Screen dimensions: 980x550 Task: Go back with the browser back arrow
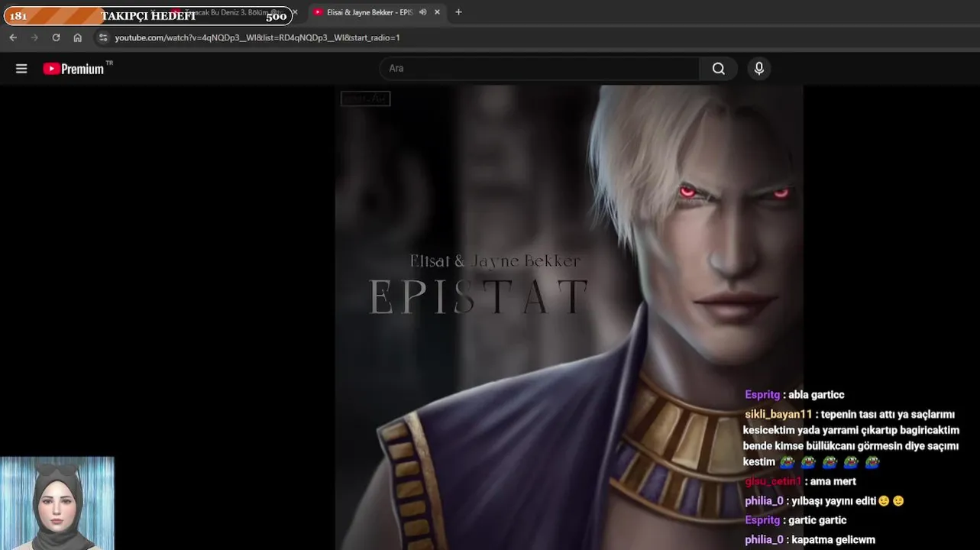13,37
